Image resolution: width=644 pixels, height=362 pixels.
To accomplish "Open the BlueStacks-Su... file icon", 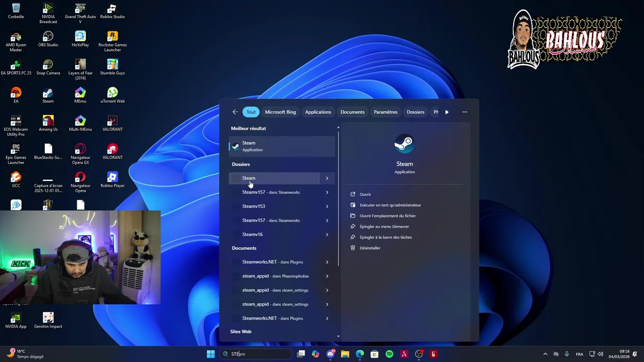I will tap(48, 152).
